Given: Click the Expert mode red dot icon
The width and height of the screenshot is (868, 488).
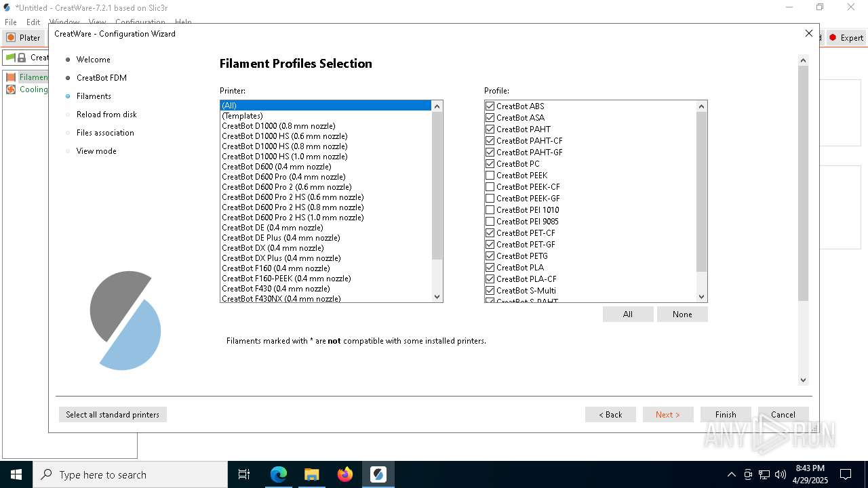Looking at the screenshot, I should point(833,38).
